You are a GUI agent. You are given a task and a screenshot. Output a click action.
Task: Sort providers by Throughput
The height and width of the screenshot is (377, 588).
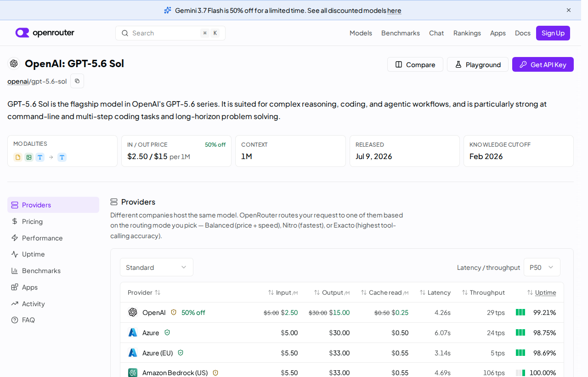tap(483, 292)
